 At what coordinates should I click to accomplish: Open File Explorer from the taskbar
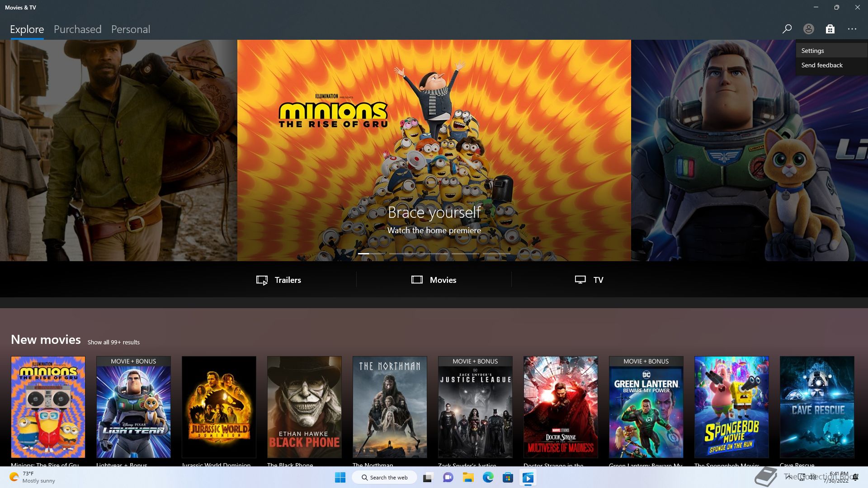coord(468,478)
